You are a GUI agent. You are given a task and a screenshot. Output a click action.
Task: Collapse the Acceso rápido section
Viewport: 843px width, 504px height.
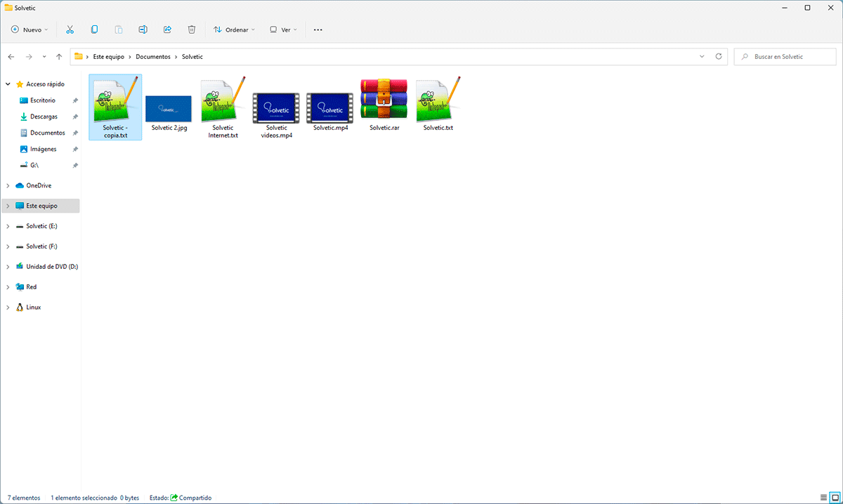[x=8, y=84]
